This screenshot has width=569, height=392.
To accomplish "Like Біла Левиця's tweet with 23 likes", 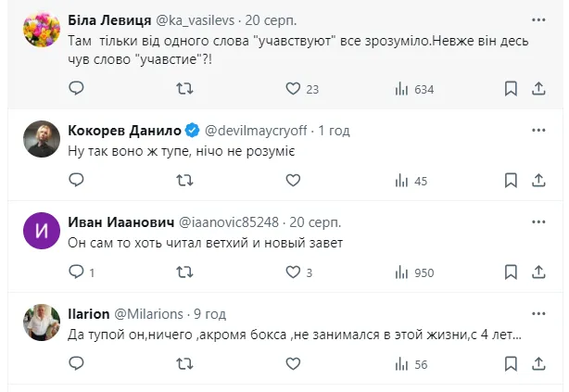I will pyautogui.click(x=294, y=89).
